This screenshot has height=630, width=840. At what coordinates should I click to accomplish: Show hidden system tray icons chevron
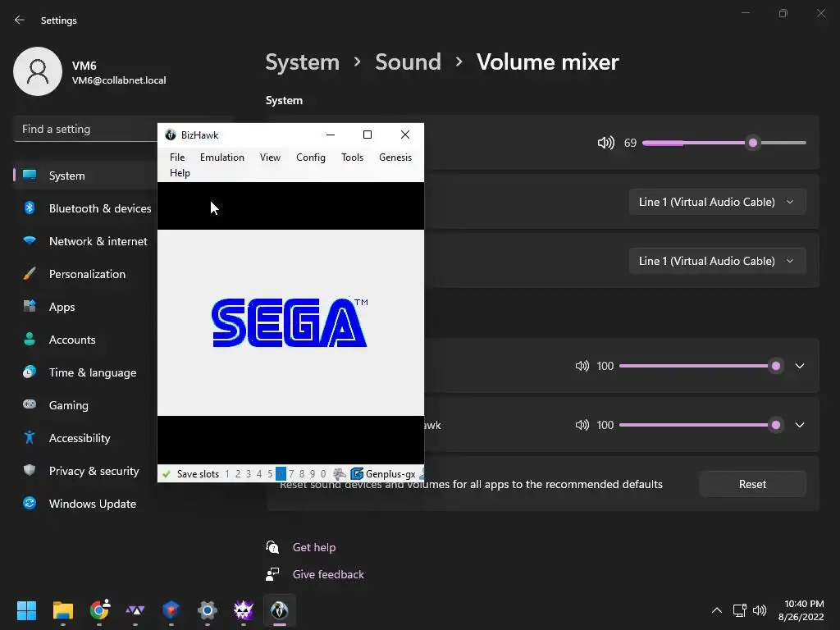pyautogui.click(x=717, y=610)
